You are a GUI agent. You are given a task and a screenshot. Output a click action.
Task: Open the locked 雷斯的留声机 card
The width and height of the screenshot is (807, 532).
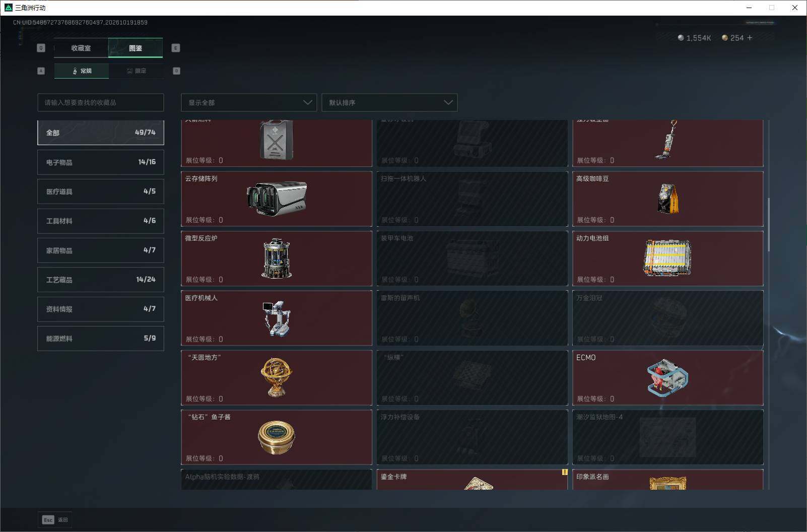[472, 318]
